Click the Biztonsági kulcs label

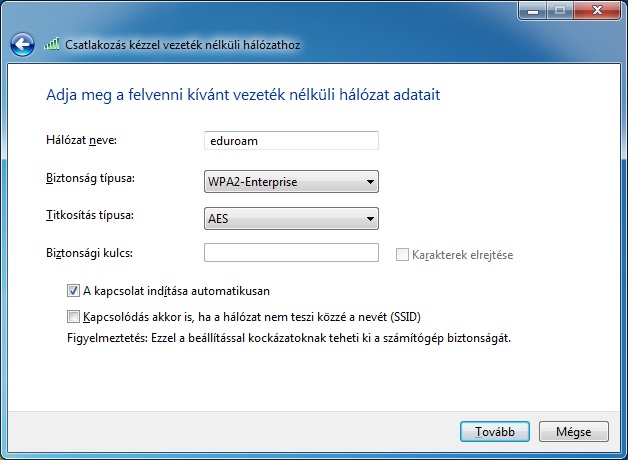pos(89,253)
